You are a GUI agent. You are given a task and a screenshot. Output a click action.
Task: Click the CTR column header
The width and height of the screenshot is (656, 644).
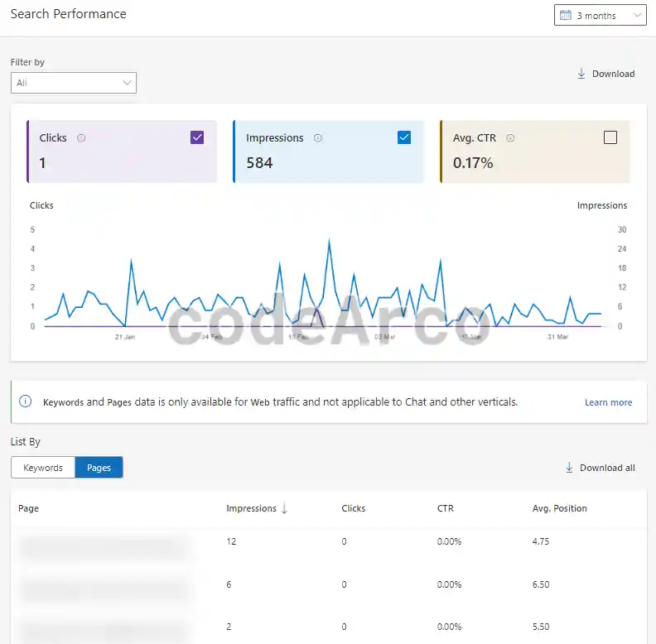click(x=445, y=508)
